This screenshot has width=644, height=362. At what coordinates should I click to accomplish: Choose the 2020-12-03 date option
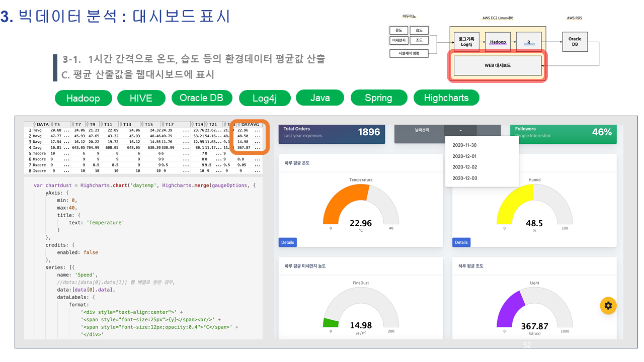[x=464, y=178]
